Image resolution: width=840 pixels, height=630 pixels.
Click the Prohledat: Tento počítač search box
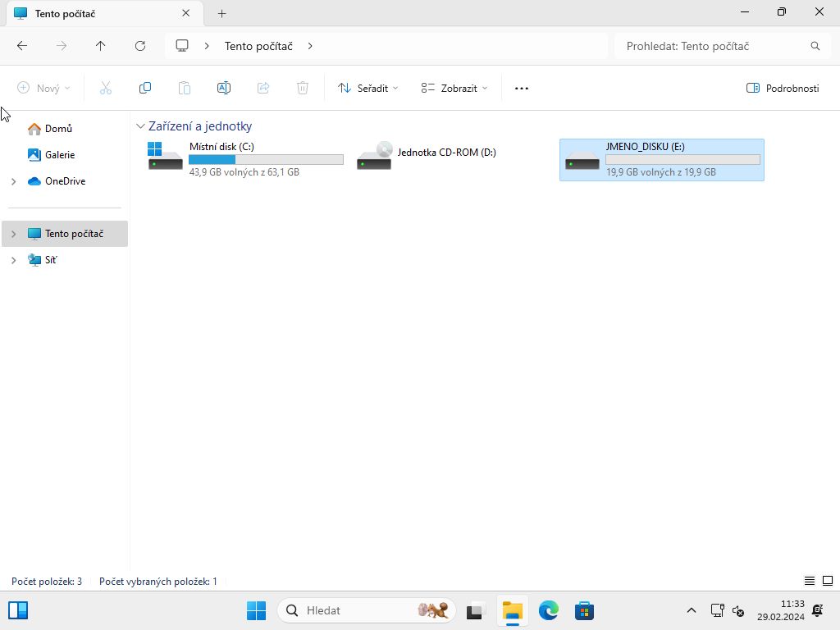coord(714,46)
